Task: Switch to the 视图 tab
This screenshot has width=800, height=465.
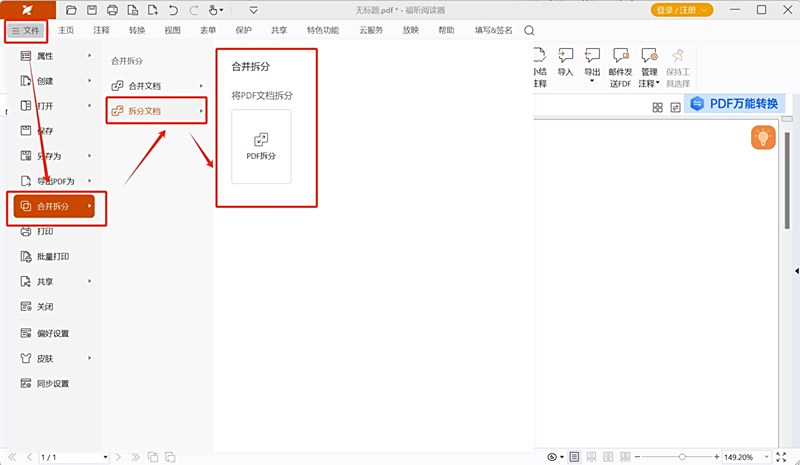Action: 172,30
